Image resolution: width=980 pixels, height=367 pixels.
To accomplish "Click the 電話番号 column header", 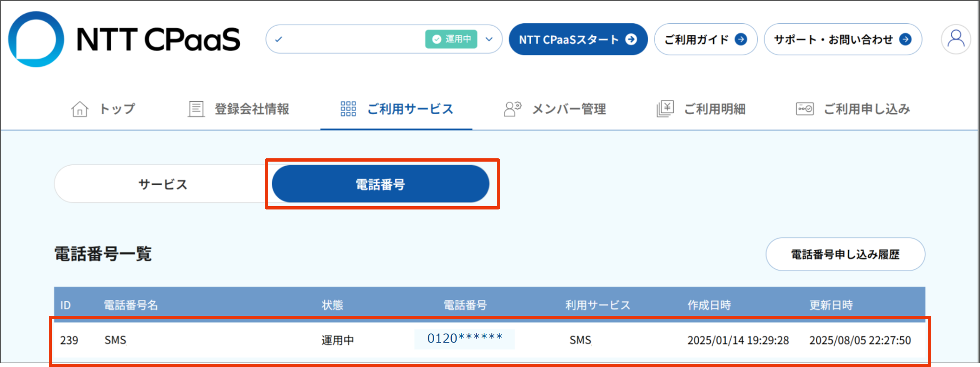I will point(465,305).
